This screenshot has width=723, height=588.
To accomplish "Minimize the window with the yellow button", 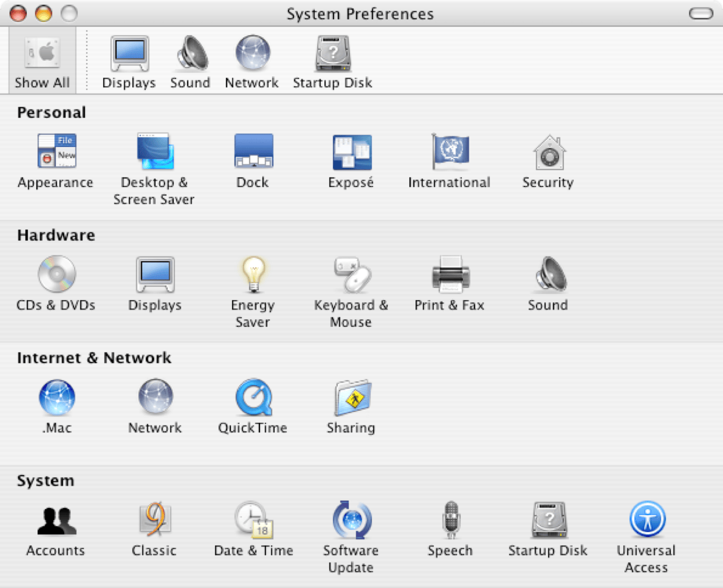I will (44, 13).
